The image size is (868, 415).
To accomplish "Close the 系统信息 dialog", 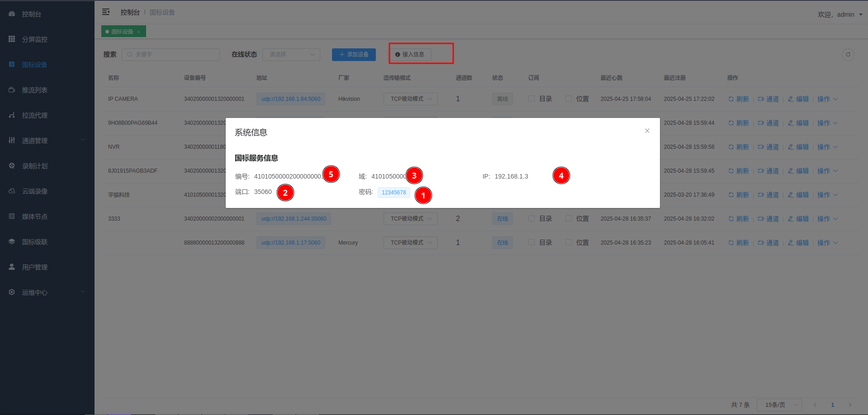I will tap(647, 131).
